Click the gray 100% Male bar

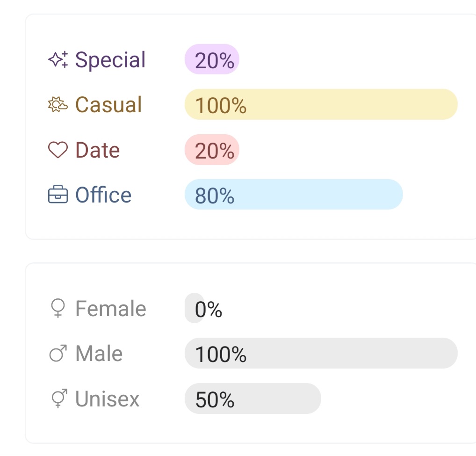click(x=321, y=353)
